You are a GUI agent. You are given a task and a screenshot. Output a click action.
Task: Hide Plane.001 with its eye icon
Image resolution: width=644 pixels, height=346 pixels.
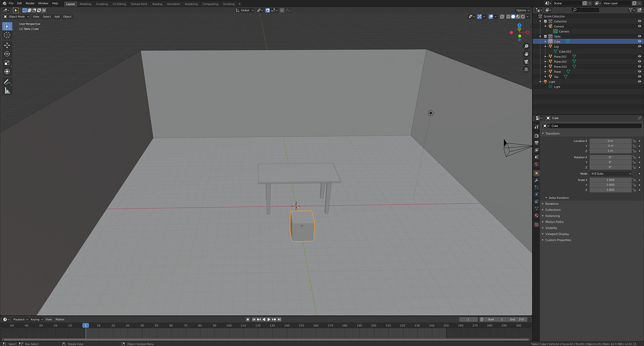click(x=639, y=57)
